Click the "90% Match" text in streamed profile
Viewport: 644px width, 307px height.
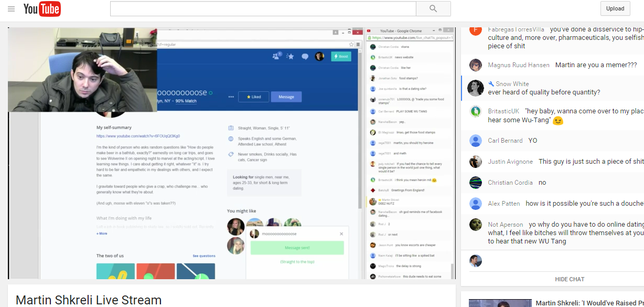186,101
